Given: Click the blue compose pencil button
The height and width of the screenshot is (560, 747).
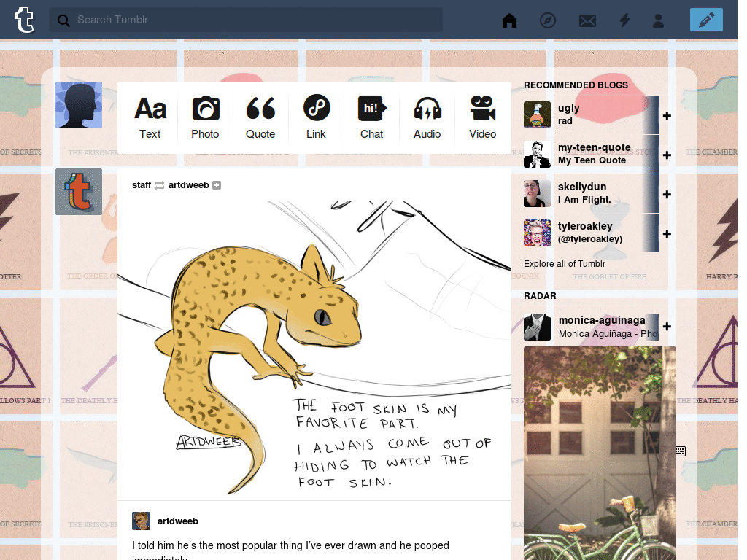Looking at the screenshot, I should 706,20.
